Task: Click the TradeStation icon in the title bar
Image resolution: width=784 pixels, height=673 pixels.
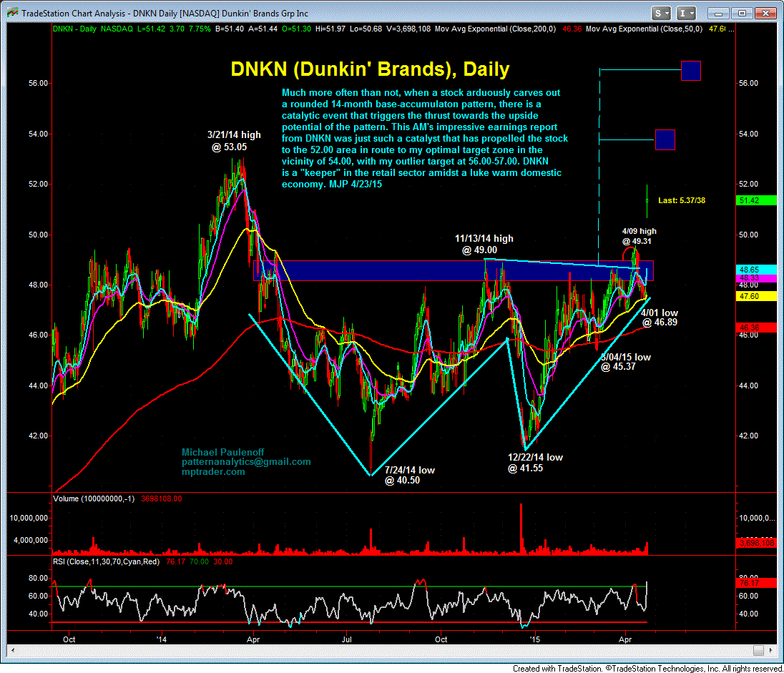Action: click(x=12, y=13)
